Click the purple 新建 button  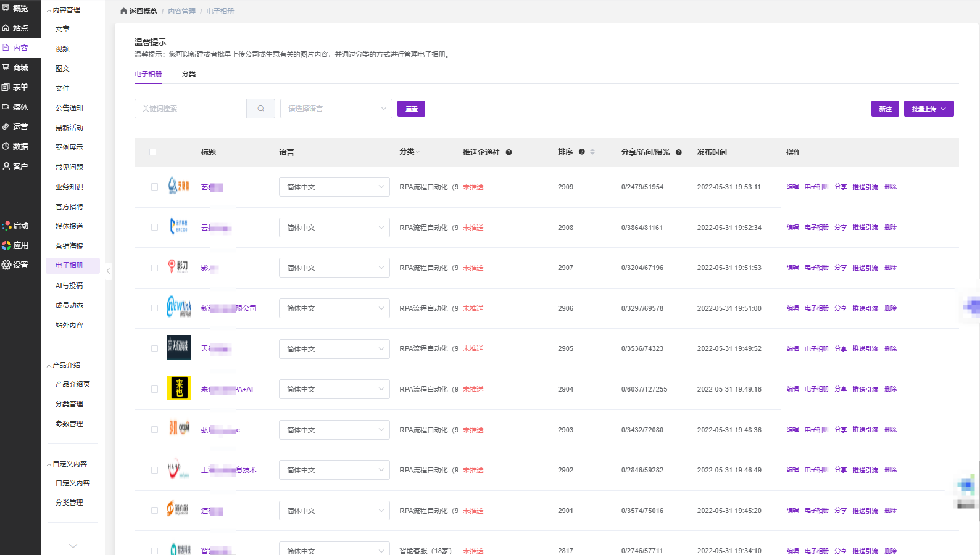click(x=885, y=109)
